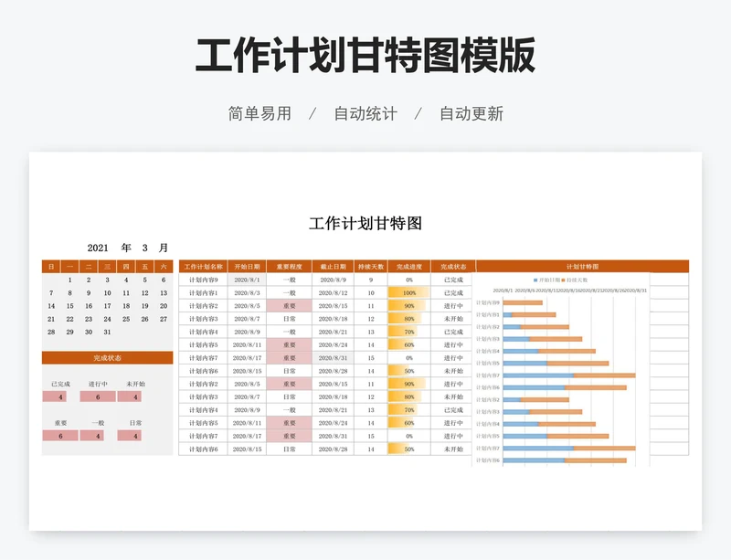
Task: Click the calendar year value 2021
Action: coord(98,248)
